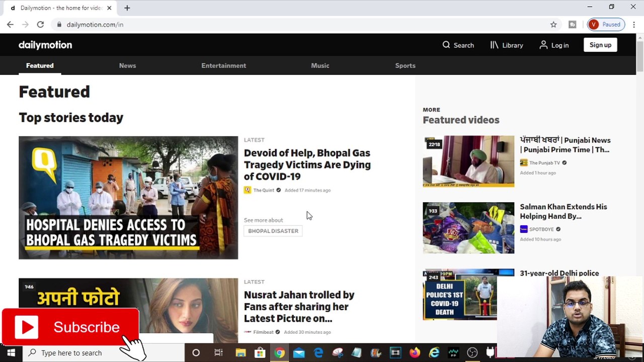Screen dimensions: 644x362
Task: Open the Salman Khan video thumbnail
Action: 468,228
